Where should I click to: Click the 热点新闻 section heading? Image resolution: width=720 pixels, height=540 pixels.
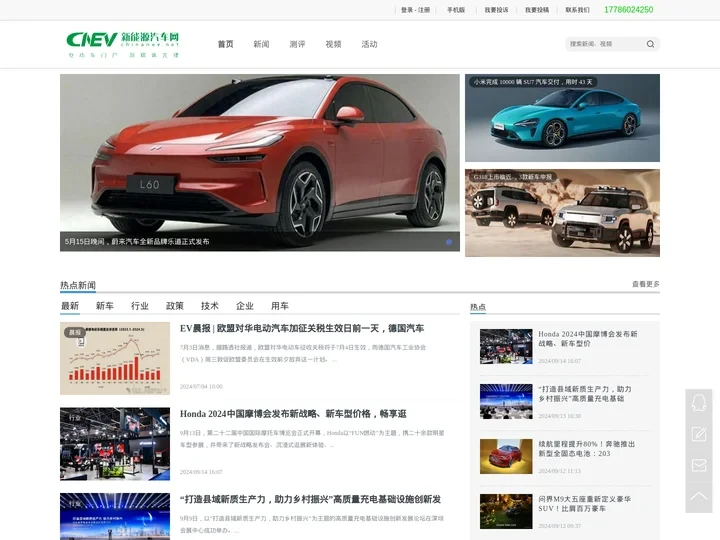(x=78, y=285)
